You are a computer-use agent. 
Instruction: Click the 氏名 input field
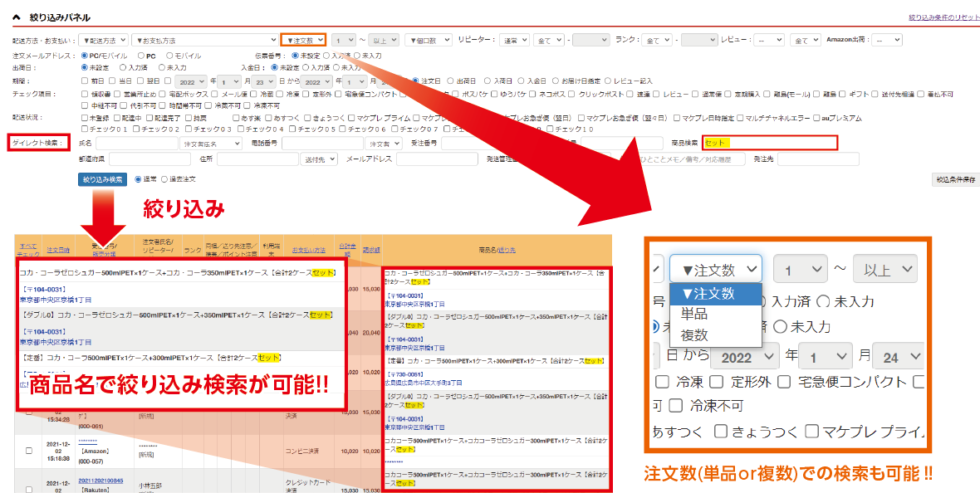[137, 144]
